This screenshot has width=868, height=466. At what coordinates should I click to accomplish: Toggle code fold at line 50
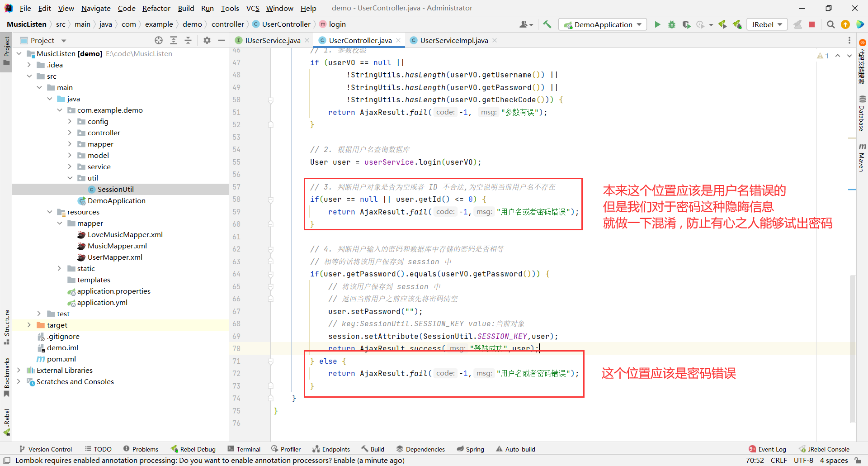tap(271, 100)
